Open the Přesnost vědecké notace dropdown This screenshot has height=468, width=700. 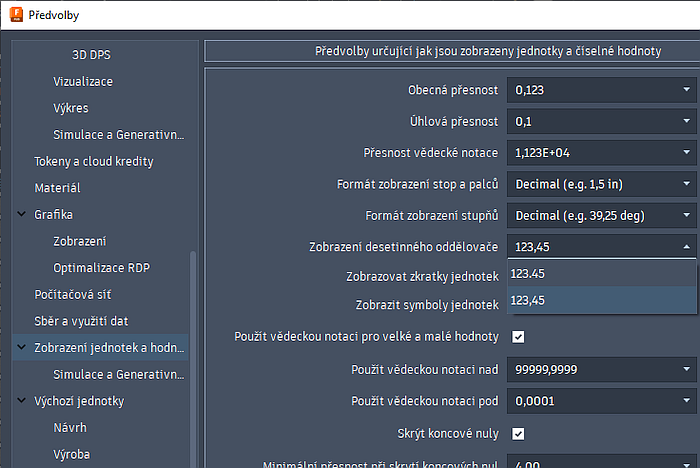[602, 153]
